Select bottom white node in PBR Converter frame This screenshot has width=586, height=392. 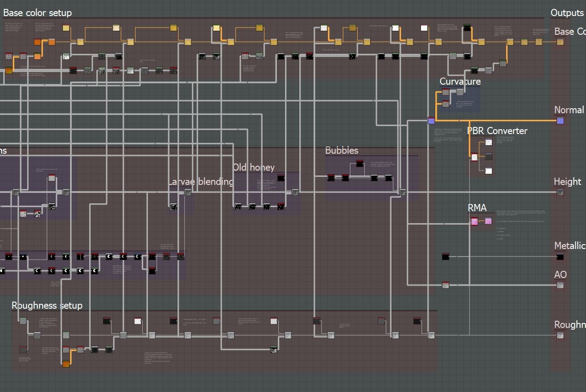[488, 171]
